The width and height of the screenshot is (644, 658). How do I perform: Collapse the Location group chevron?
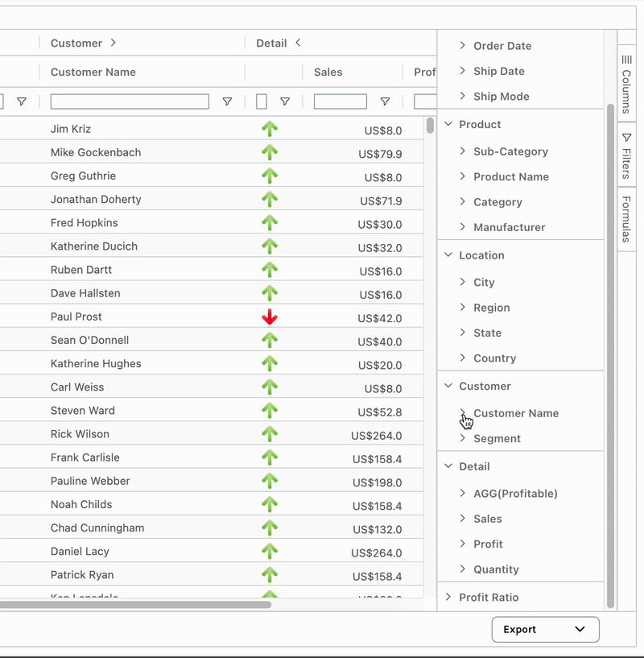(449, 255)
